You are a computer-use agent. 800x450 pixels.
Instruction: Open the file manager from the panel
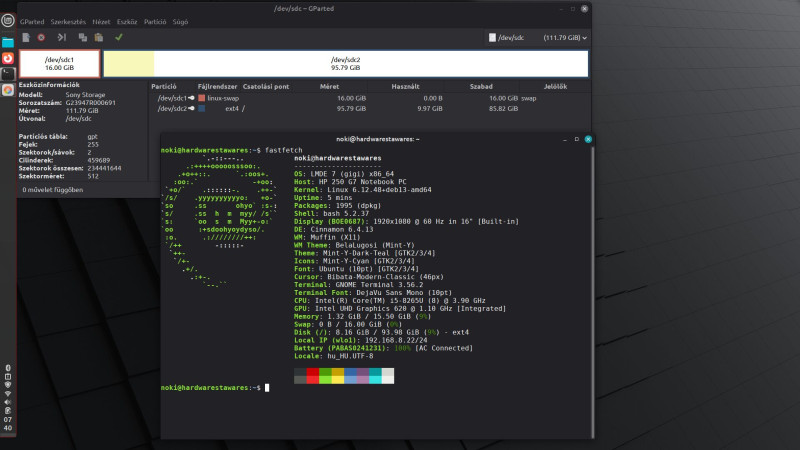8,42
